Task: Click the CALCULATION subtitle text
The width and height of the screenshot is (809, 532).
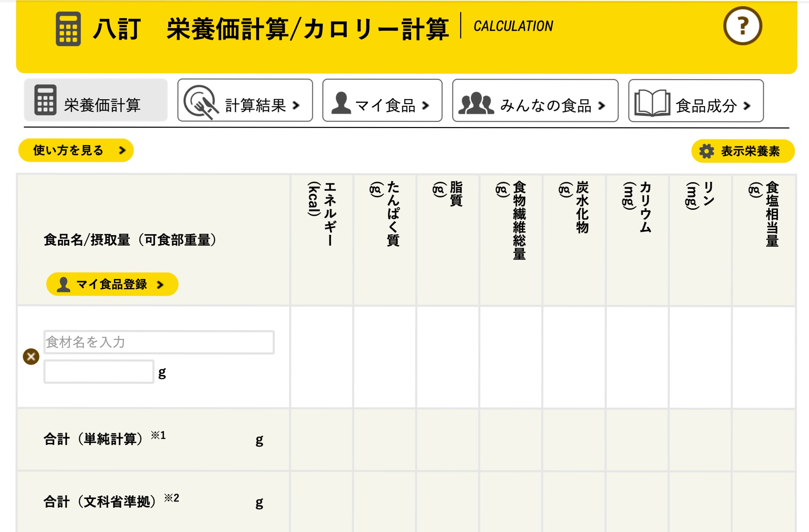Action: point(513,26)
